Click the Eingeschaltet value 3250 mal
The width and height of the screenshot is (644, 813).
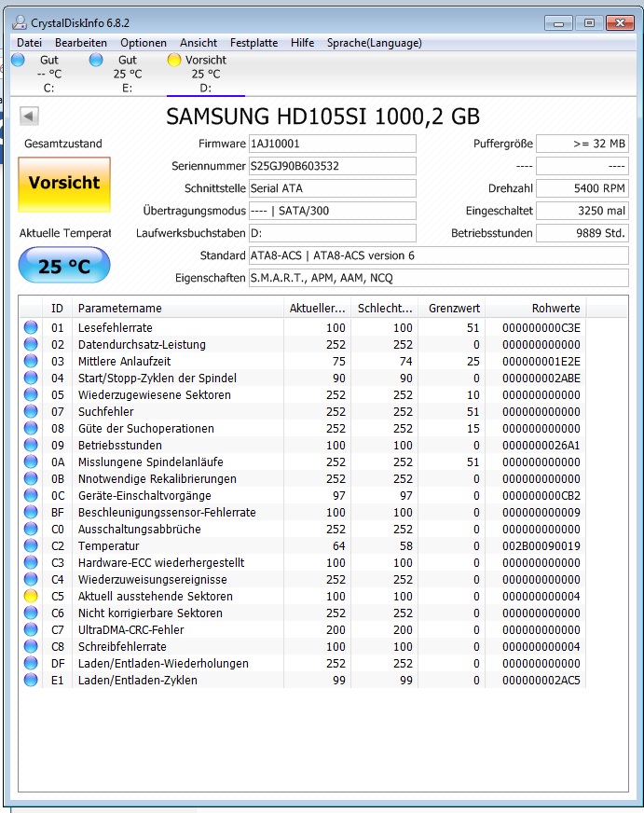(582, 211)
